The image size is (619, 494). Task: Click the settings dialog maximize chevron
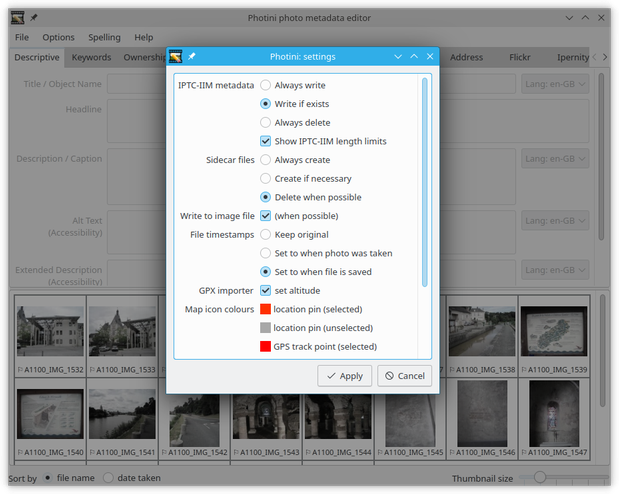pyautogui.click(x=414, y=56)
